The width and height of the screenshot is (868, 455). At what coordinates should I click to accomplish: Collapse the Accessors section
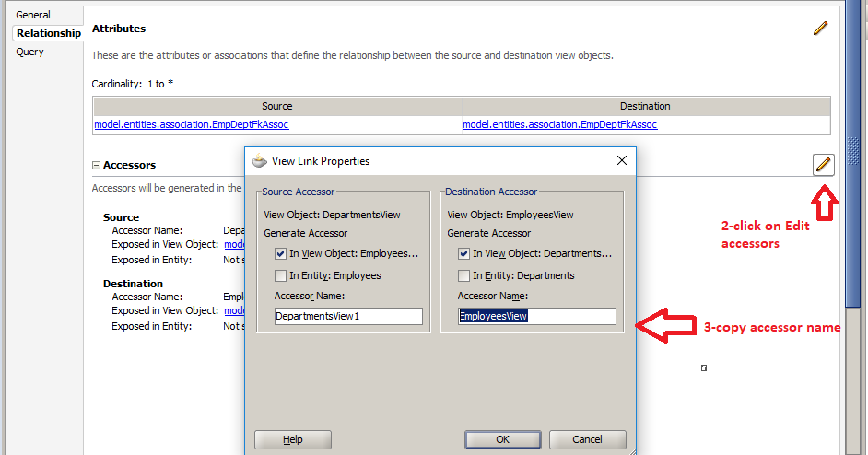point(97,165)
